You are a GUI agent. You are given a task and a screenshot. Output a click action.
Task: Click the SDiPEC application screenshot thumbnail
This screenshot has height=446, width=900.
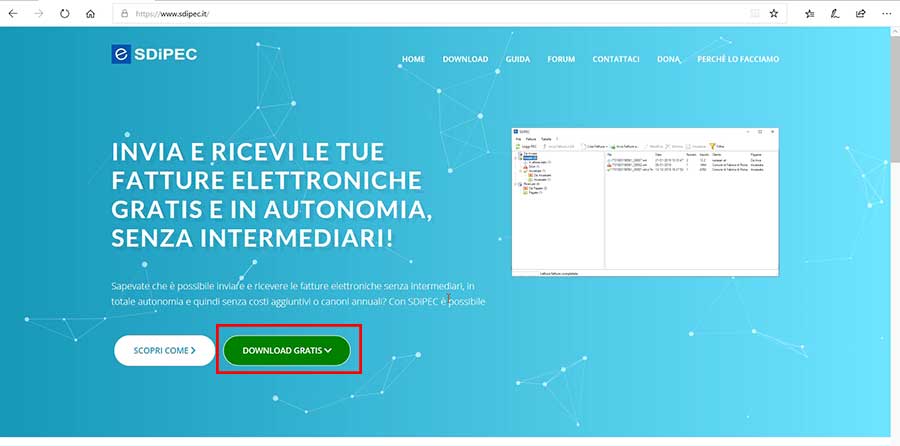pyautogui.click(x=645, y=202)
